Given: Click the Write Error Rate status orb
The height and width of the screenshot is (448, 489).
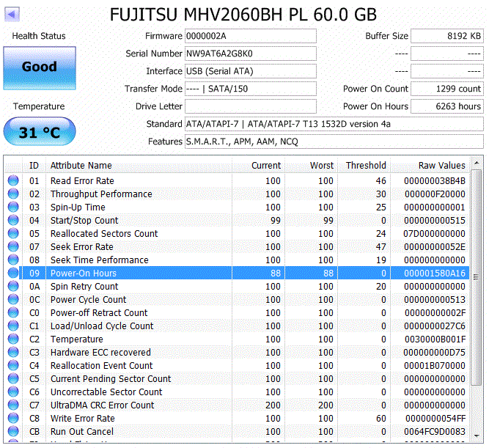Looking at the screenshot, I should [x=13, y=419].
